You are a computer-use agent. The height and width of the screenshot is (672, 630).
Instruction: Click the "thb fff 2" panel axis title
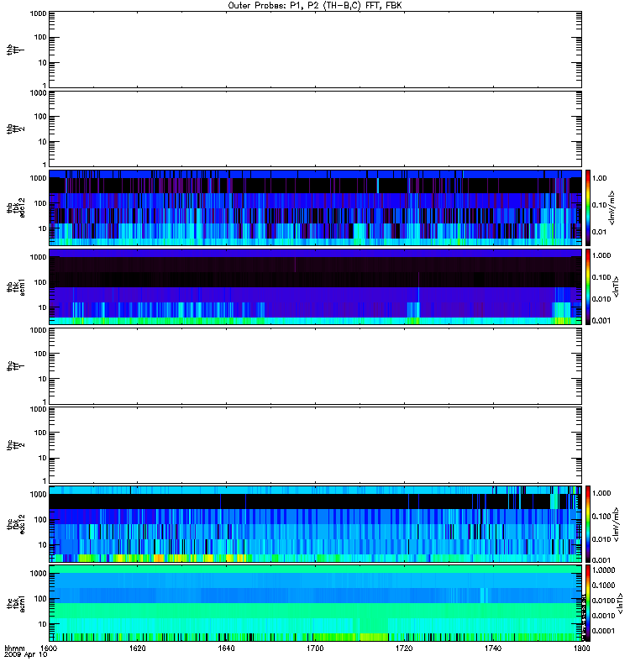(15, 129)
